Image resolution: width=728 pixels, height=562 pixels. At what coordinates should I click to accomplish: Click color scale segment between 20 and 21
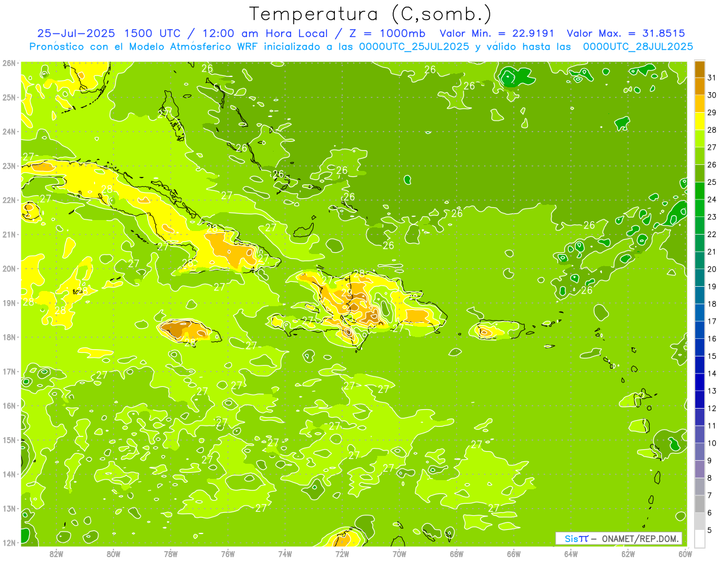(699, 261)
